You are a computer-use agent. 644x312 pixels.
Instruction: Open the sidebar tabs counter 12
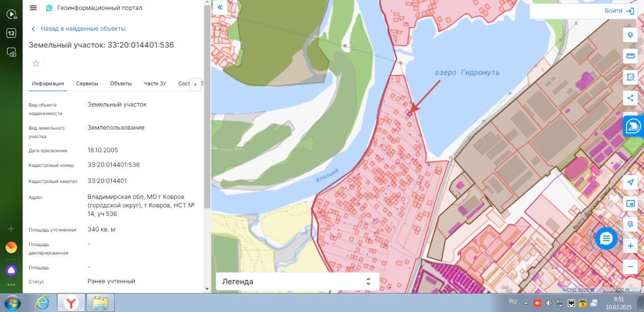pyautogui.click(x=11, y=33)
